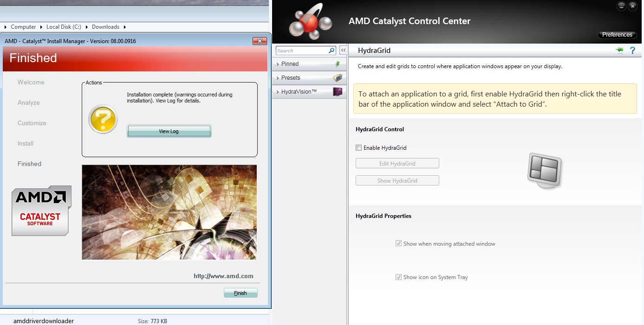Select the Welcome step in installer
644x325 pixels.
(31, 82)
